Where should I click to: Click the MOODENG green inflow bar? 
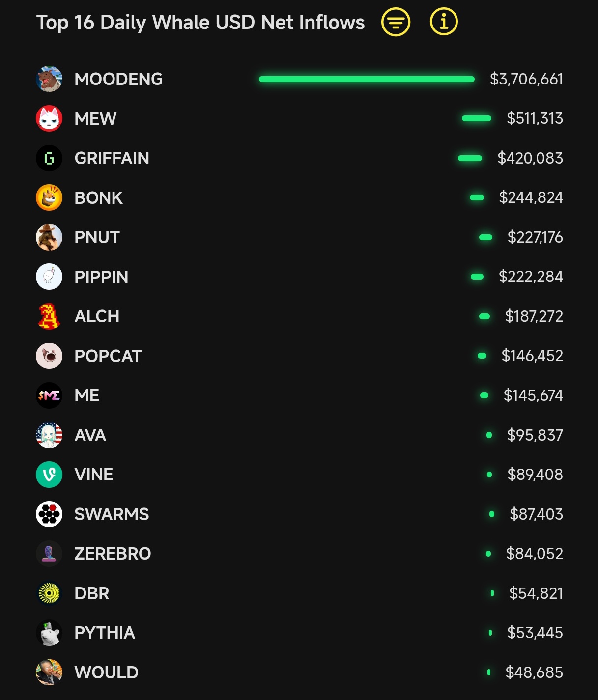coord(367,79)
